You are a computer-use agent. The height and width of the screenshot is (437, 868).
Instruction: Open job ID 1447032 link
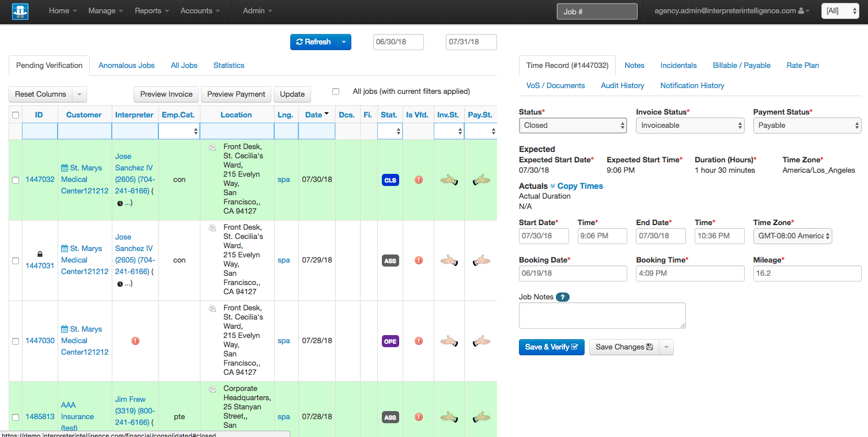(x=40, y=180)
